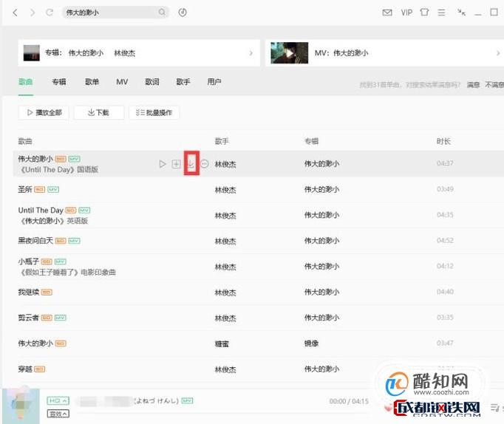Select the song title 剪云者
The image size is (504, 424).
[29, 318]
